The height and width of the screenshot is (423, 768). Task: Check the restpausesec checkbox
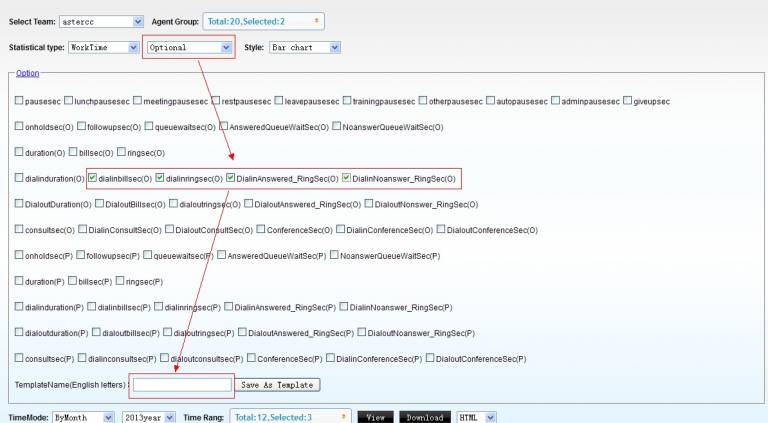pos(216,100)
